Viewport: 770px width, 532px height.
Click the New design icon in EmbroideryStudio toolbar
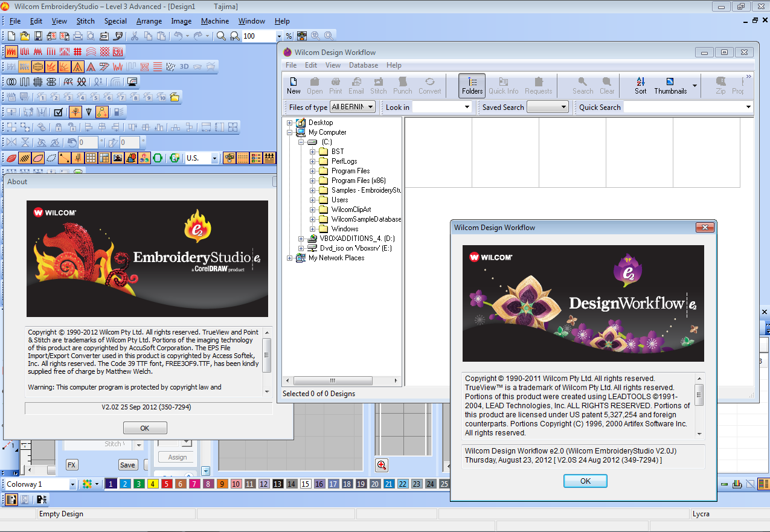click(x=11, y=36)
